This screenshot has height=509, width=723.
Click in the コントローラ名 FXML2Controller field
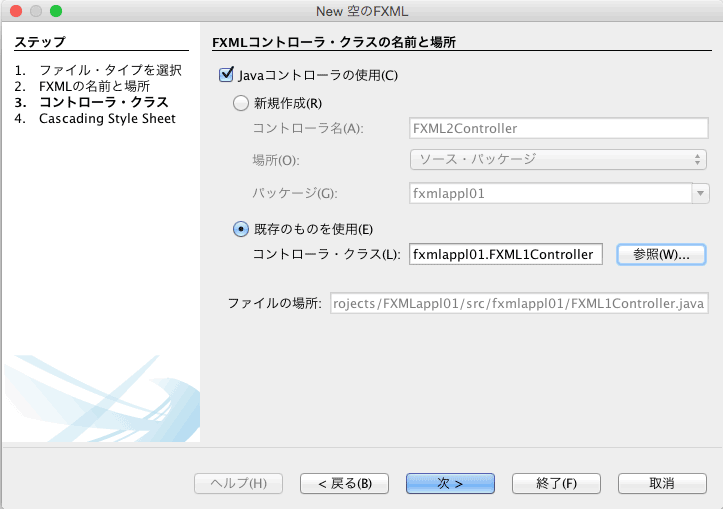pos(559,128)
